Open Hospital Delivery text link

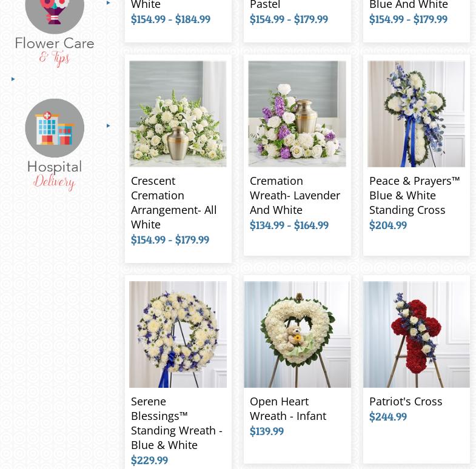[55, 176]
